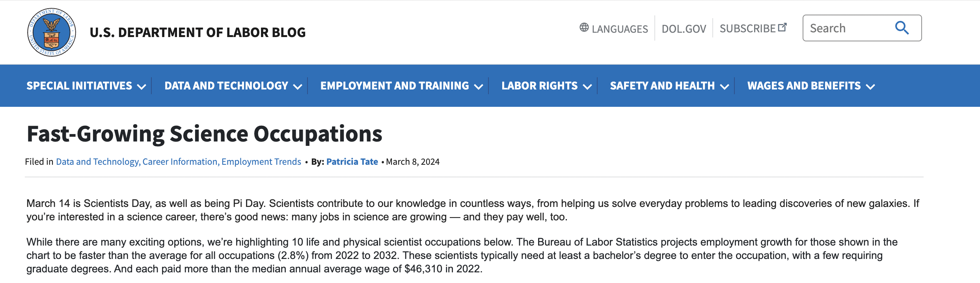
Task: Expand the Data and Technology chevron
Action: point(298,87)
